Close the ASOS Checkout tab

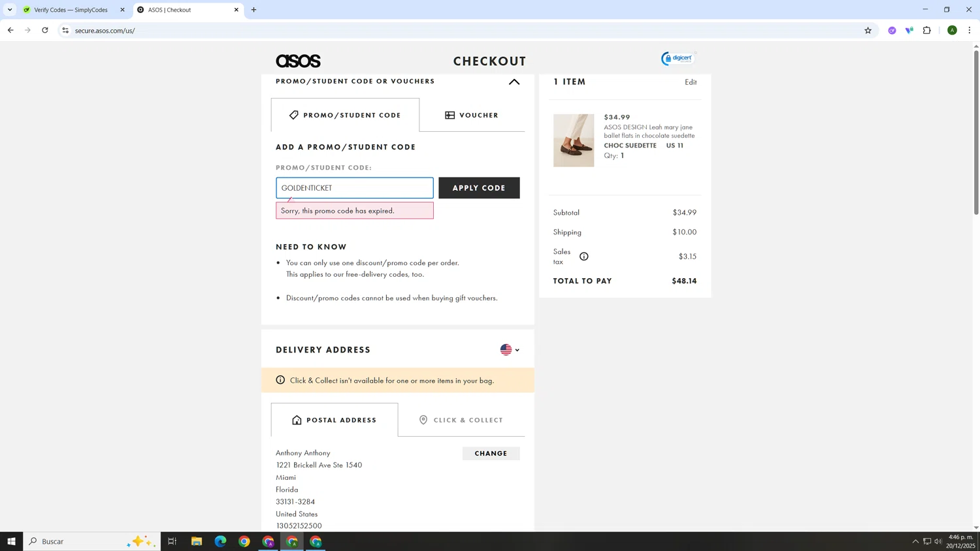click(x=237, y=10)
